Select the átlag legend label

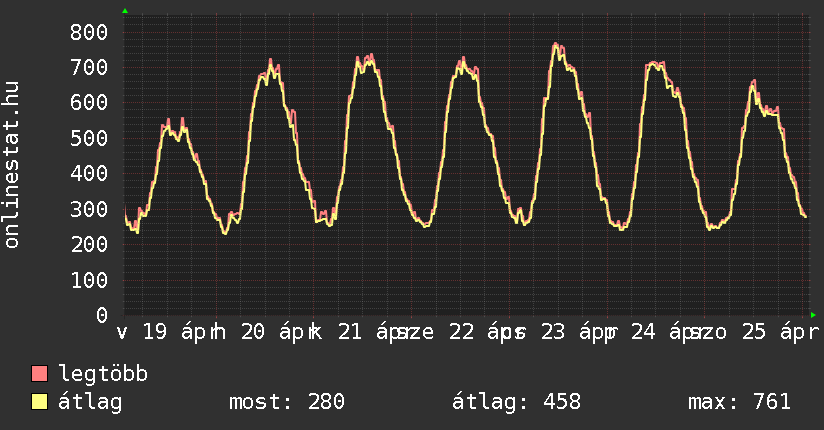[90, 402]
